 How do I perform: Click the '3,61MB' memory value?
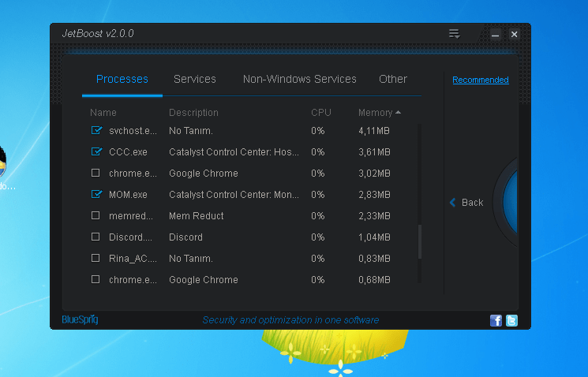point(374,151)
